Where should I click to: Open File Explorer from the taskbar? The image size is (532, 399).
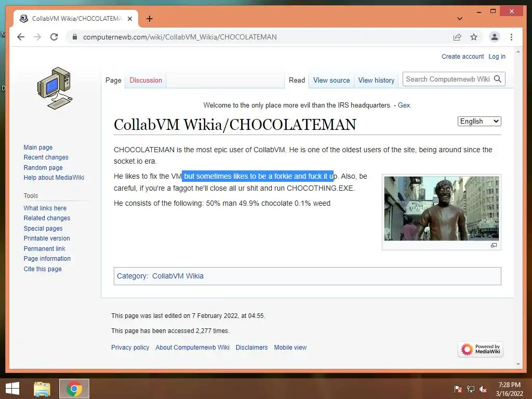coord(42,389)
